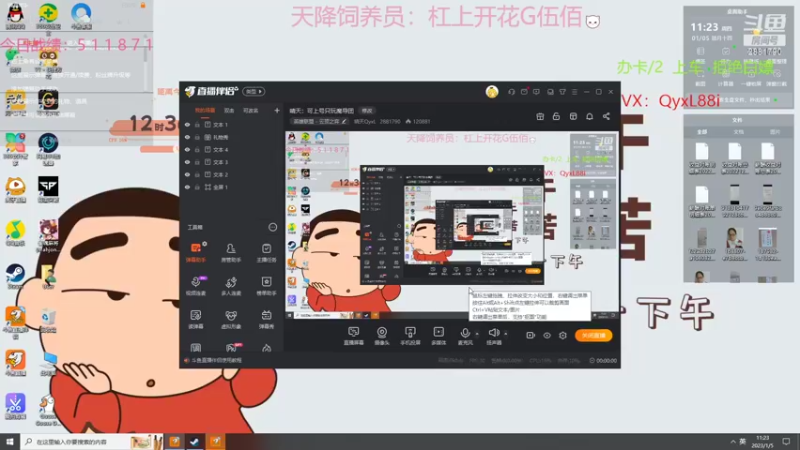Screen dimensions: 800x450
Task: Open the 弹幕秀 tool icon
Action: tap(266, 319)
